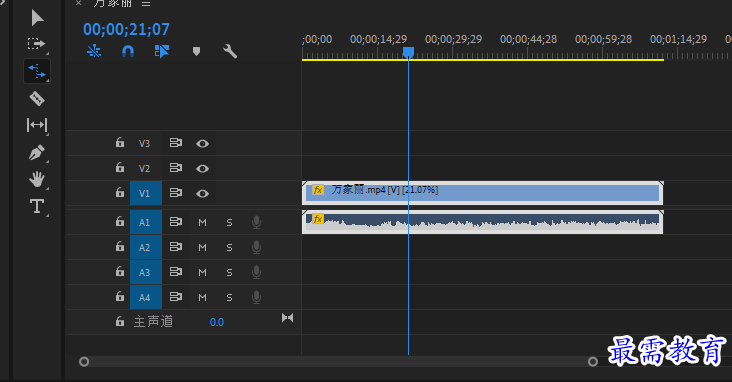
Task: Toggle A1 track targeting
Action: click(146, 222)
